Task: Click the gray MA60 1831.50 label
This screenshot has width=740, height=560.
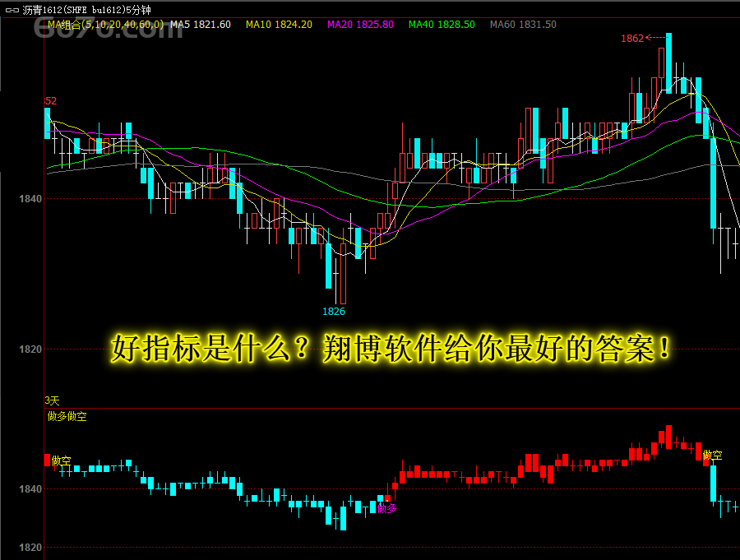Action: (x=523, y=25)
